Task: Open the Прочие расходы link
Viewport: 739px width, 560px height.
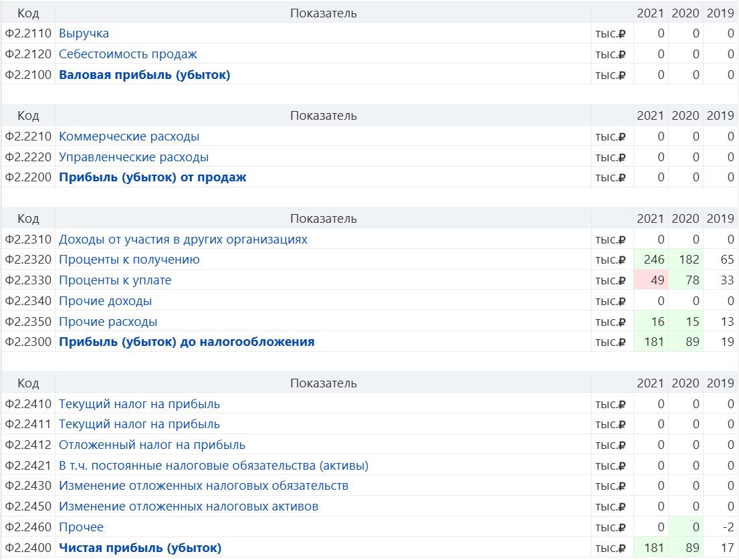Action: coord(108,322)
